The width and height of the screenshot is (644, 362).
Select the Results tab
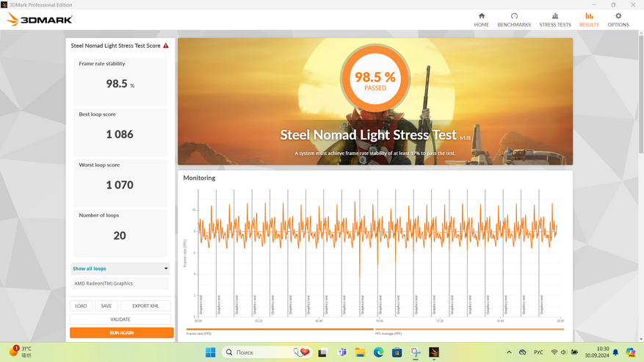[589, 20]
